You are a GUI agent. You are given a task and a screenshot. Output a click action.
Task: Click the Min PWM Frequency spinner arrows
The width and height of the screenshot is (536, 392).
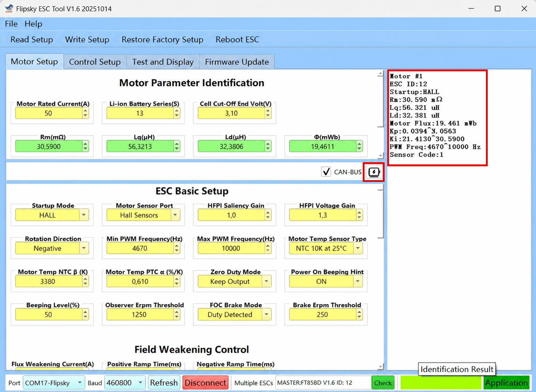point(177,248)
